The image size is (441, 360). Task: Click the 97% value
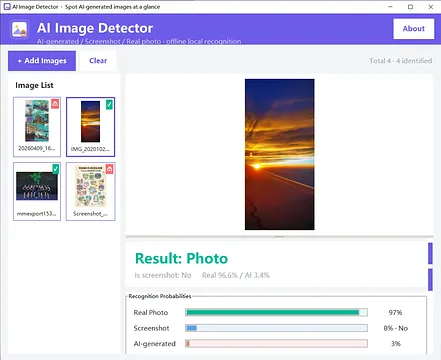tap(395, 313)
